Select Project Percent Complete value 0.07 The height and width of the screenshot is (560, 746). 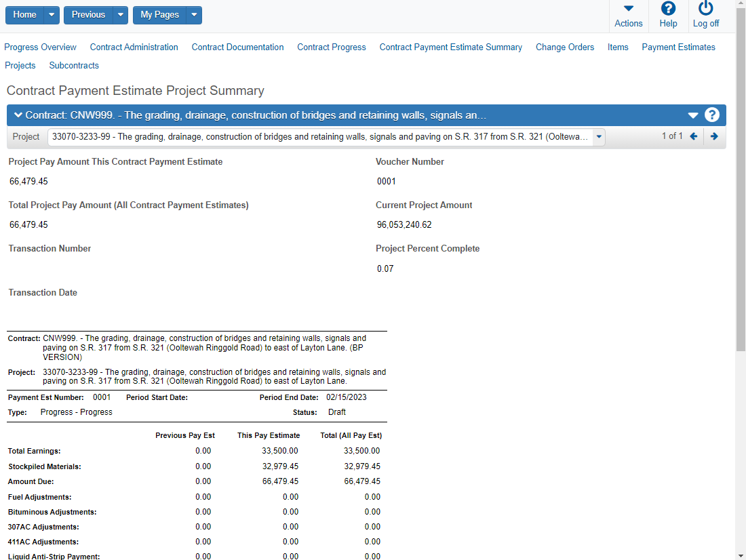click(x=385, y=269)
